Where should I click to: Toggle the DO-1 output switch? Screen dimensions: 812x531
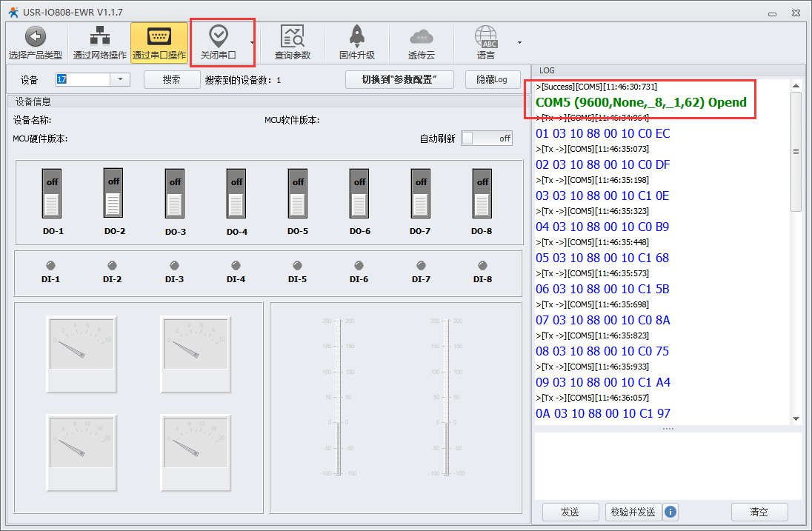52,193
